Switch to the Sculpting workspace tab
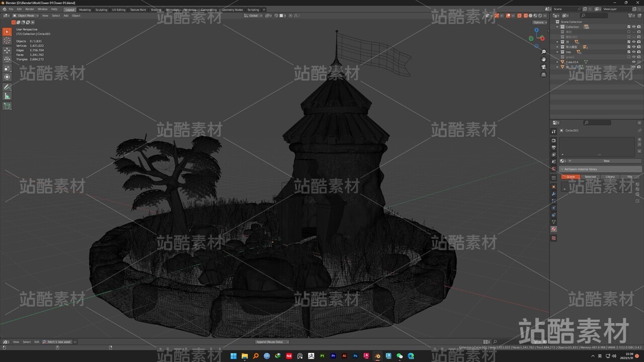644x362 pixels. 101,10
